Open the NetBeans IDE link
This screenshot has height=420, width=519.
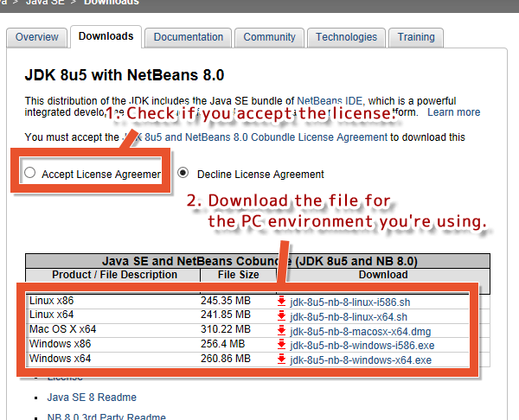tap(330, 101)
